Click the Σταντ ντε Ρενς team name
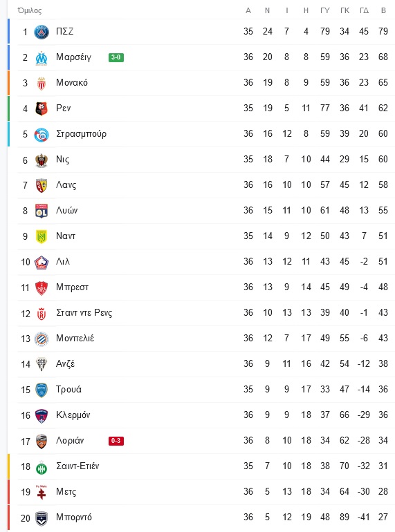The width and height of the screenshot is (395, 532). (84, 312)
